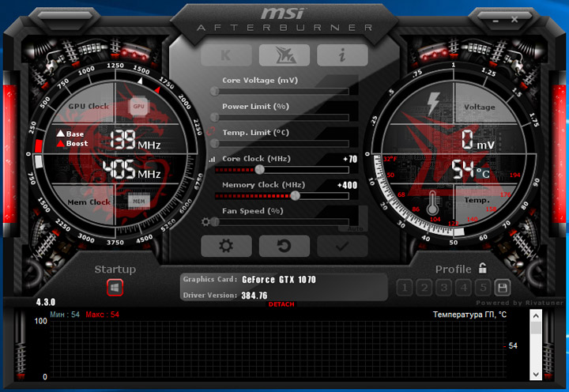Image resolution: width=569 pixels, height=392 pixels.
Task: Toggle the °C temperature unit
Action: tap(483, 173)
